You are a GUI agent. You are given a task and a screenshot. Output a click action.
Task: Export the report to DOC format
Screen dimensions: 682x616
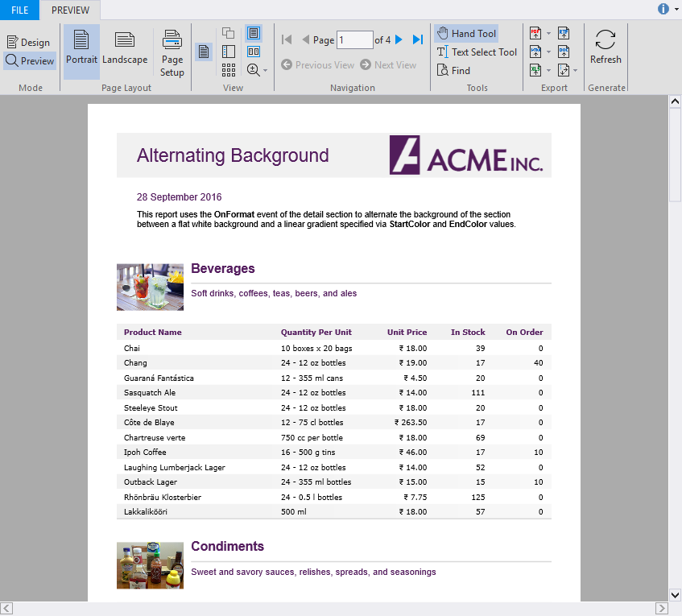tap(564, 52)
